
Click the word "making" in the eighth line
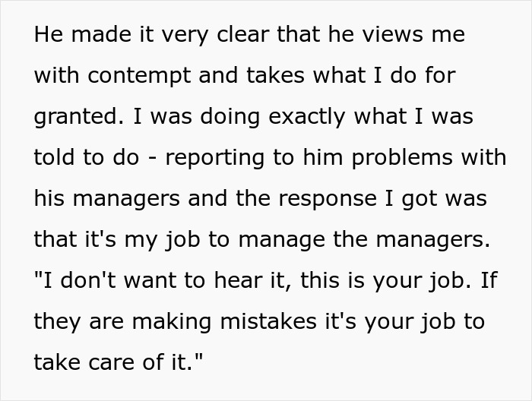click(x=172, y=322)
